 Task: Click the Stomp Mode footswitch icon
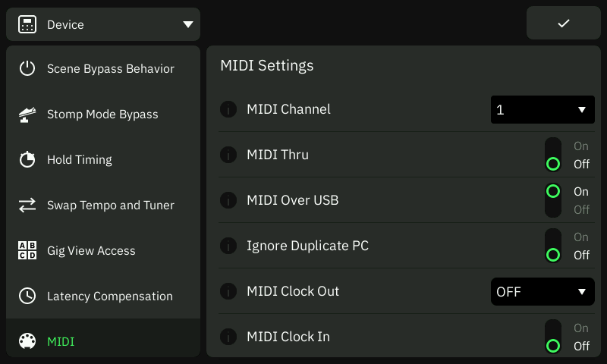(27, 115)
